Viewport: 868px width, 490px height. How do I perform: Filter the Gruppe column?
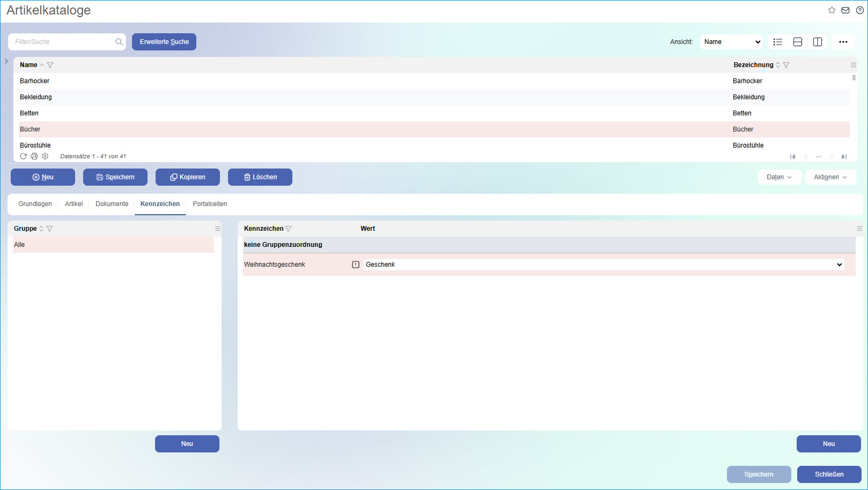click(x=50, y=229)
